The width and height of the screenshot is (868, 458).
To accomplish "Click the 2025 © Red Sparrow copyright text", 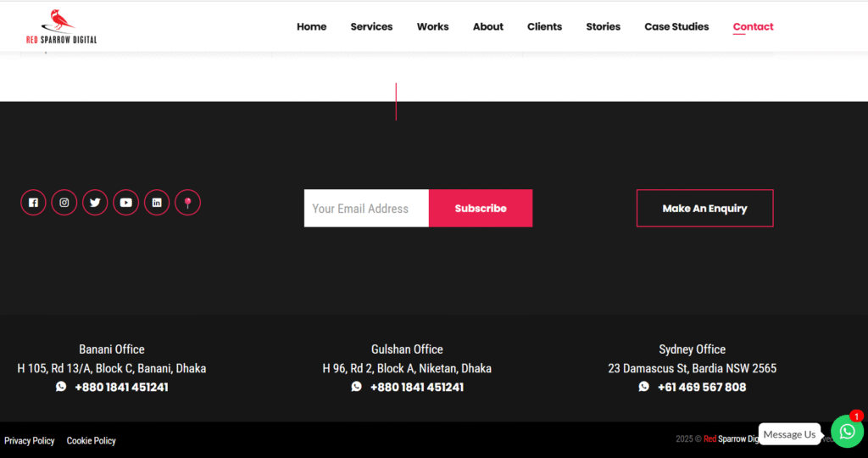I will (717, 439).
